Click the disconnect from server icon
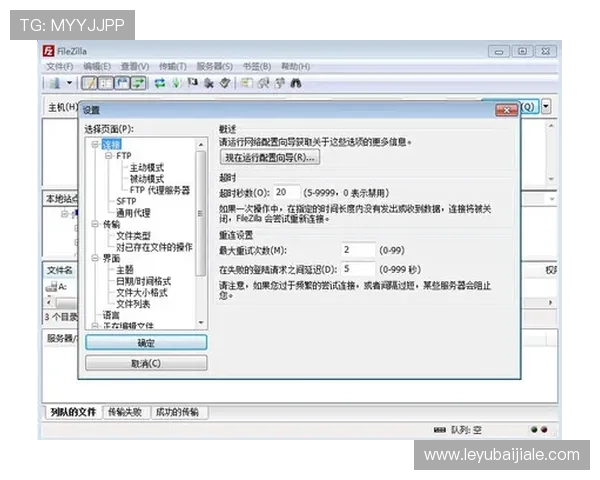The image size is (600, 480). [x=209, y=83]
